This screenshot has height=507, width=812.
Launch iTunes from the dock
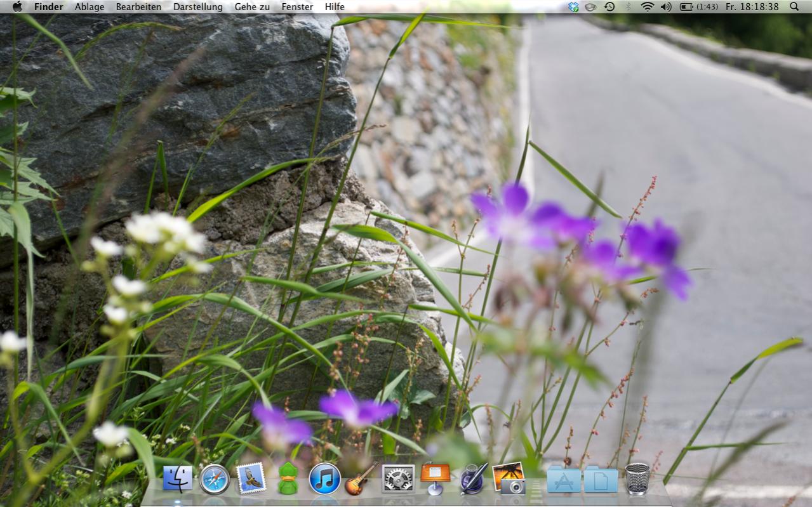(324, 478)
